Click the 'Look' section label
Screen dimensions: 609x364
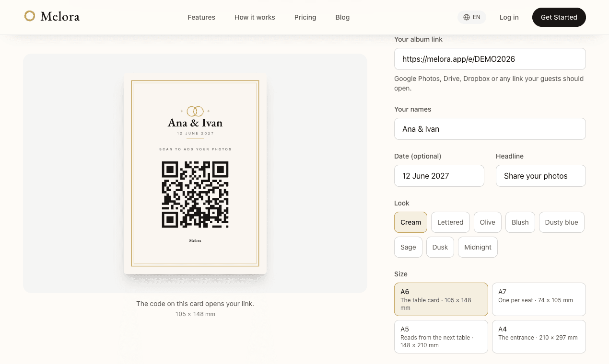coord(402,203)
